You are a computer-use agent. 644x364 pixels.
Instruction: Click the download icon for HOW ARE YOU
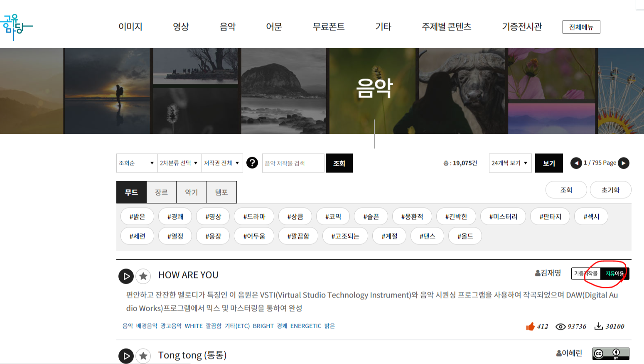pyautogui.click(x=598, y=326)
